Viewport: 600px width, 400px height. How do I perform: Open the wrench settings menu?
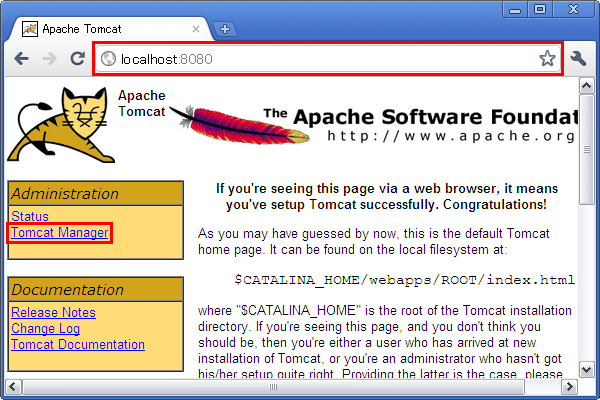coord(578,59)
